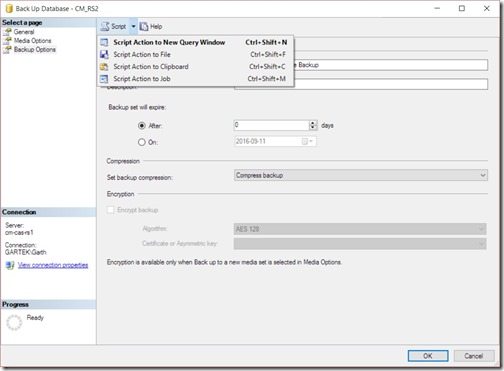Click the Help icon in toolbar

point(144,26)
